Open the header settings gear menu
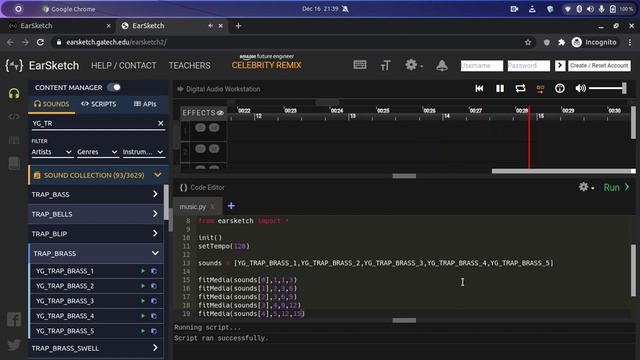640x360 pixels. pos(413,65)
